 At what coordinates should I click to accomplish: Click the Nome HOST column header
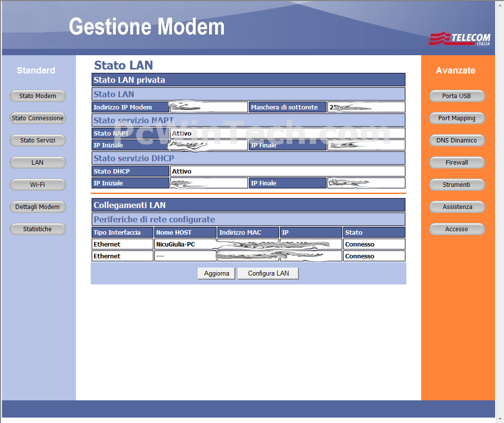tap(185, 232)
